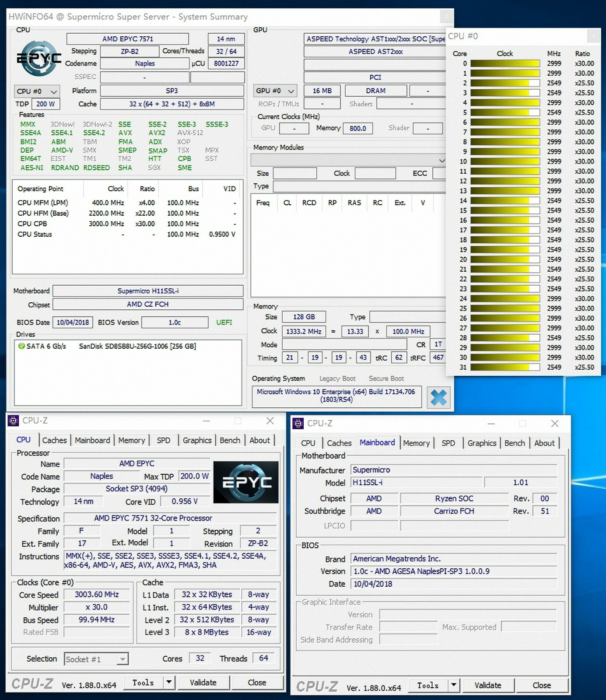Click the Naples codename field in HWiNFO
606x700 pixels.
click(x=145, y=63)
